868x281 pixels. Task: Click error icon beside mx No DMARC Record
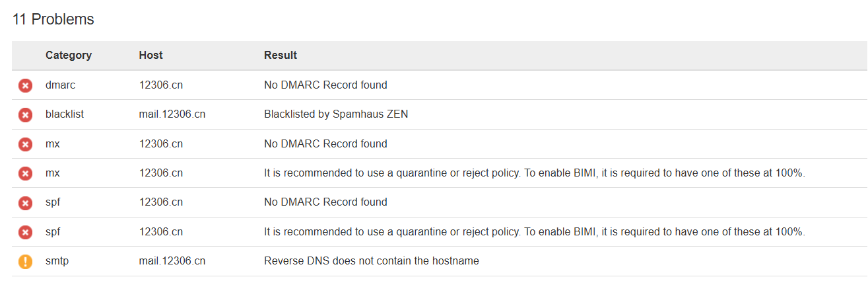click(25, 144)
